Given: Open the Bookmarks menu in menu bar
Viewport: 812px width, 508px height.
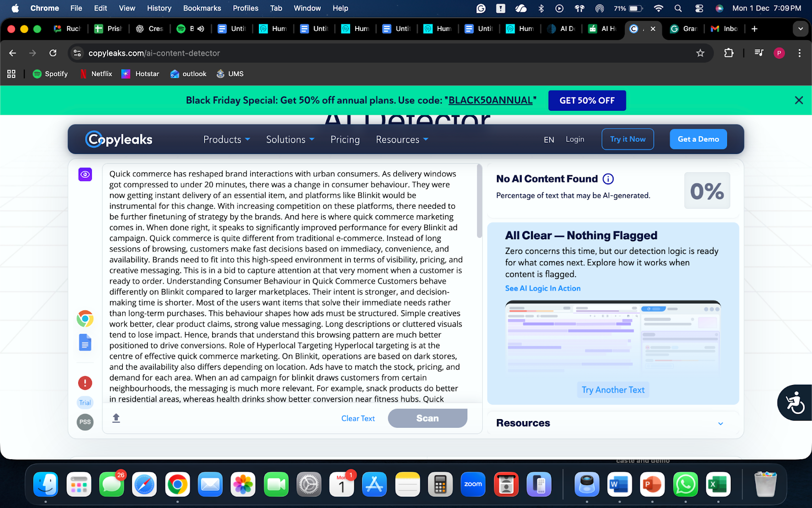Looking at the screenshot, I should point(202,8).
